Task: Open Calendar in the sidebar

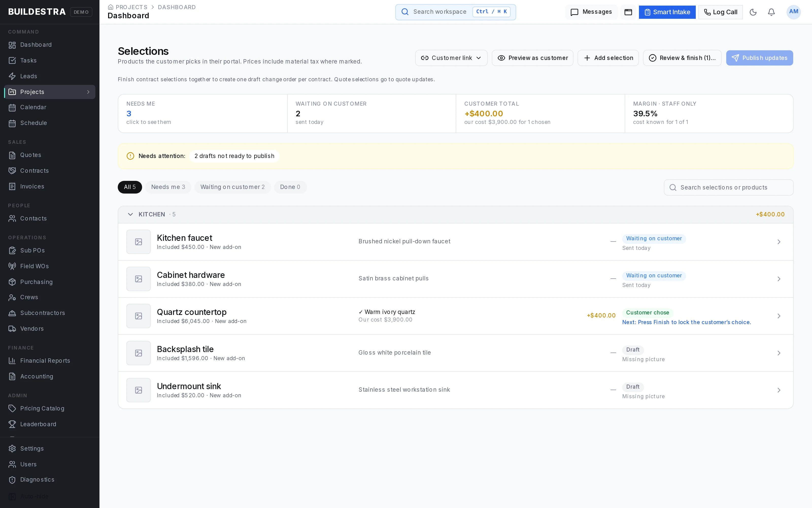Action: click(x=50, y=107)
